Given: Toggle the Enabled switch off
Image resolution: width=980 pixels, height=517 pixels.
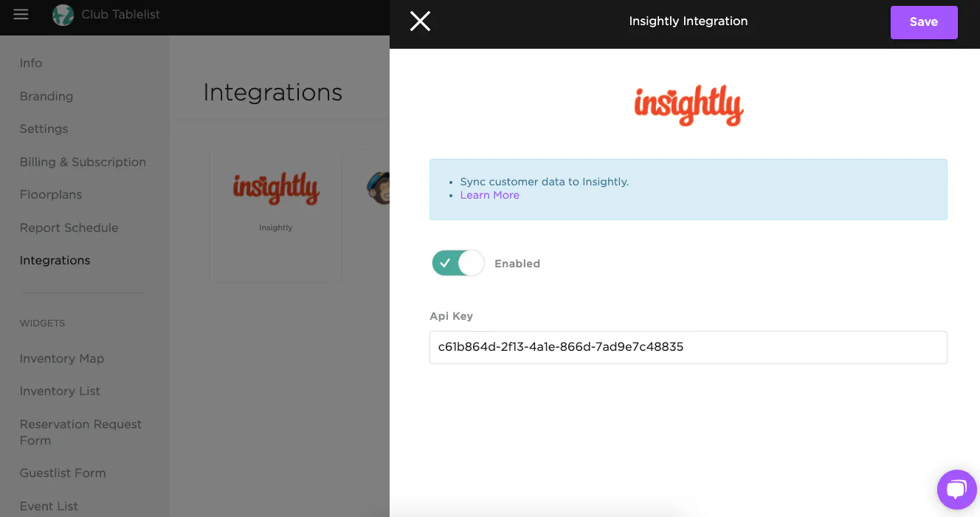Looking at the screenshot, I should click(458, 263).
